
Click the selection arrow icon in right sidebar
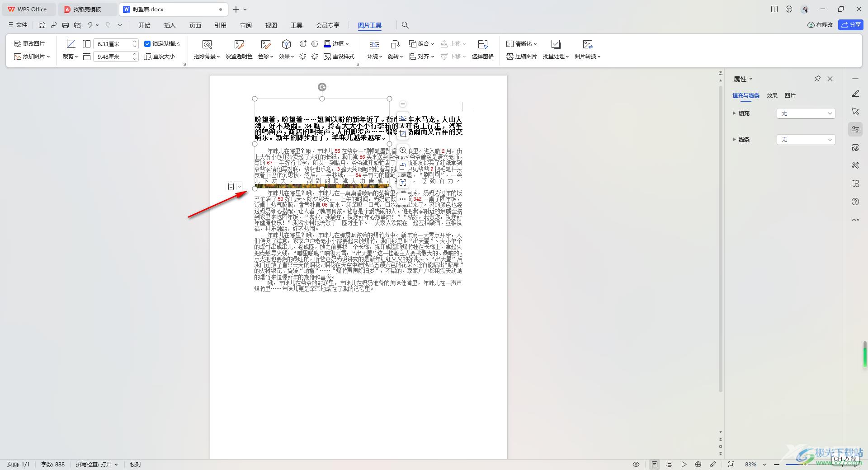tap(855, 111)
